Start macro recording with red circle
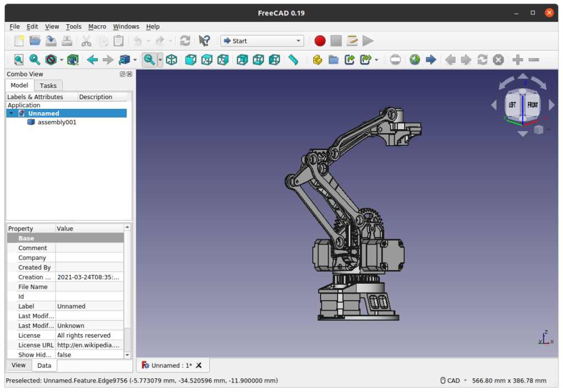Viewport: 563px width, 392px height. (x=320, y=41)
